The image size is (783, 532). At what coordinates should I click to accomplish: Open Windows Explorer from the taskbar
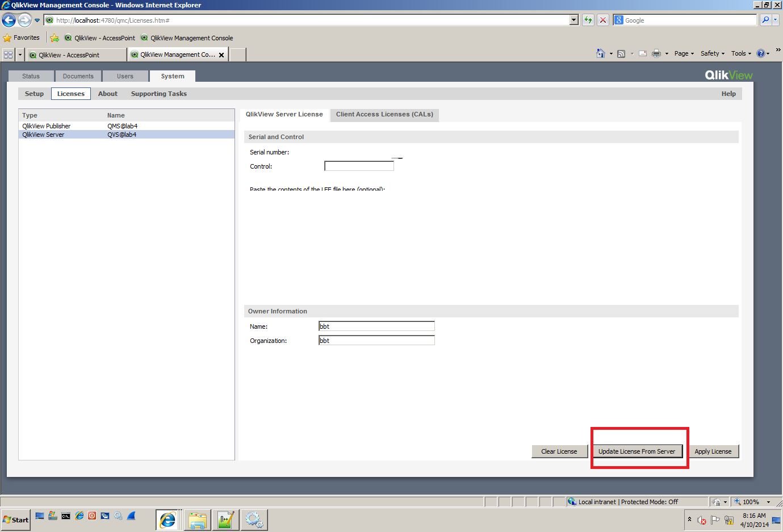[197, 520]
